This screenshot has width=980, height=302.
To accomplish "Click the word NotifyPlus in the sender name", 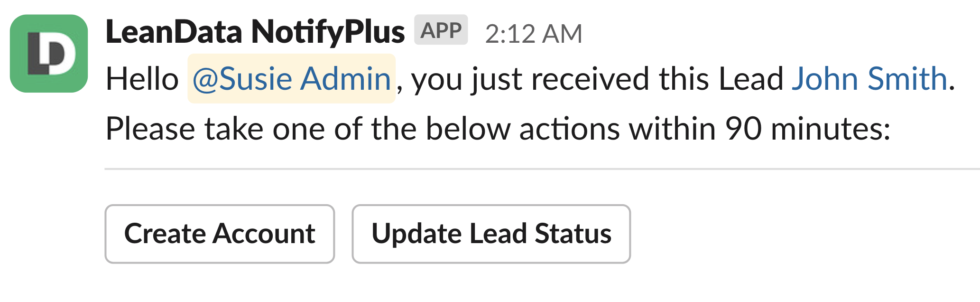I will (x=328, y=32).
